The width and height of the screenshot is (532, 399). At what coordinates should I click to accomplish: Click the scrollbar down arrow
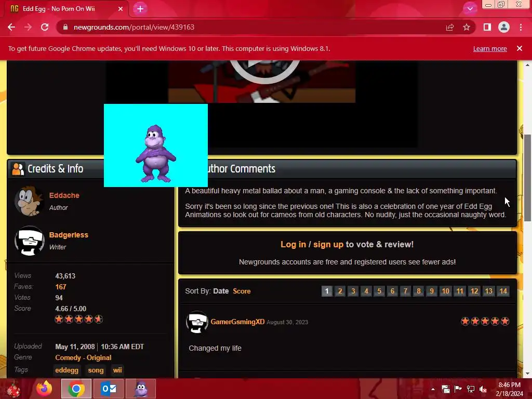pyautogui.click(x=527, y=374)
